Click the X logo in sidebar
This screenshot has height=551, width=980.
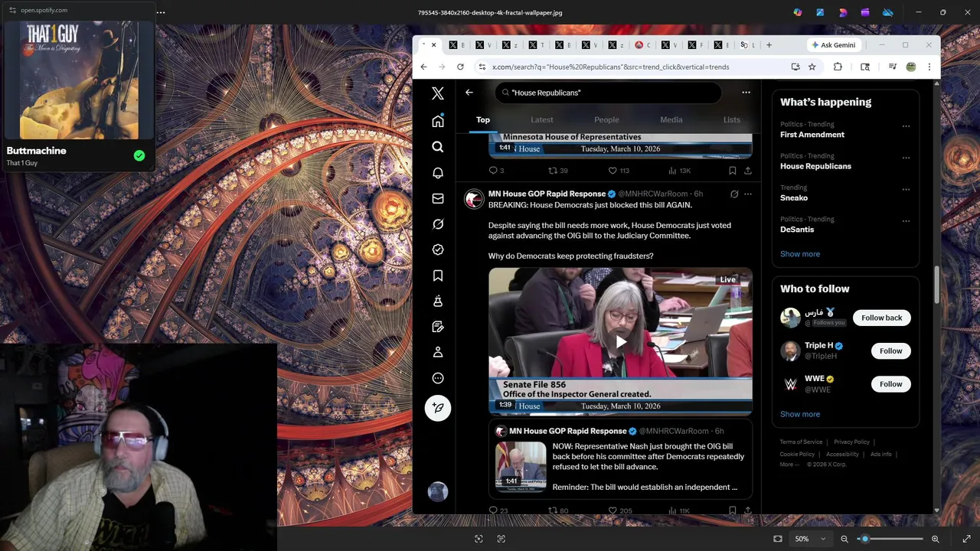tap(438, 93)
